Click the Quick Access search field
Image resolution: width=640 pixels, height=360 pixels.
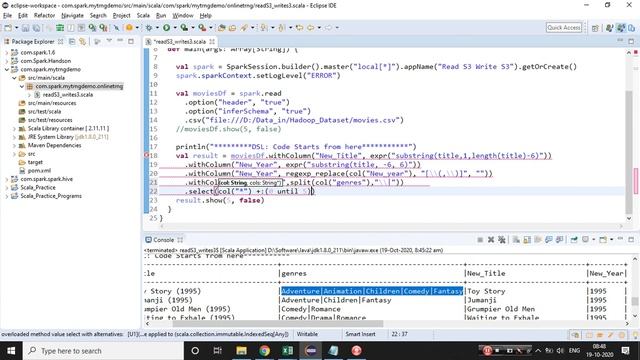click(564, 27)
